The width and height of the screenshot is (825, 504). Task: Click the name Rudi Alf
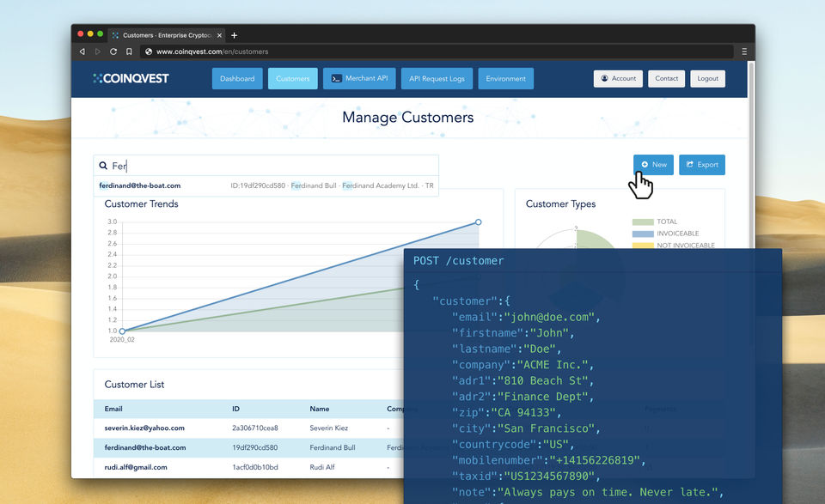(322, 467)
